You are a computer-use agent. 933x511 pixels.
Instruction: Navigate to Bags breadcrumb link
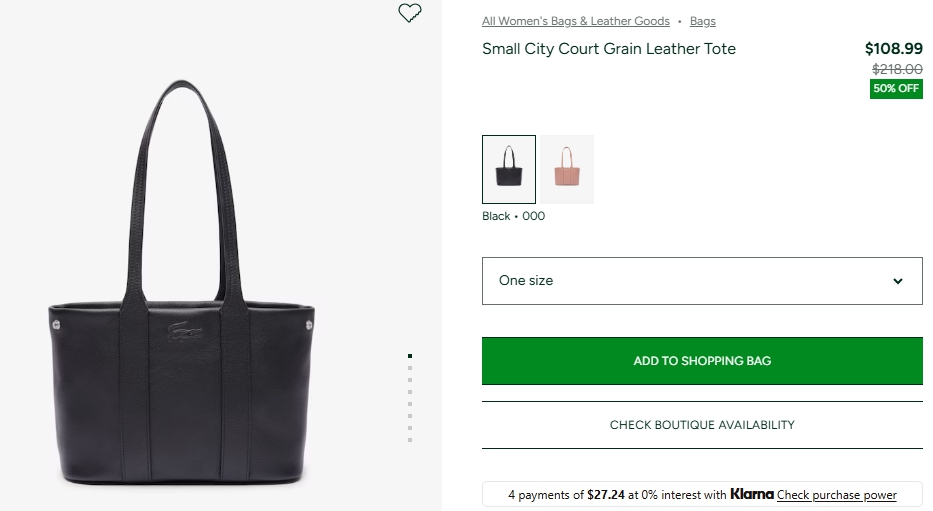pyautogui.click(x=703, y=21)
